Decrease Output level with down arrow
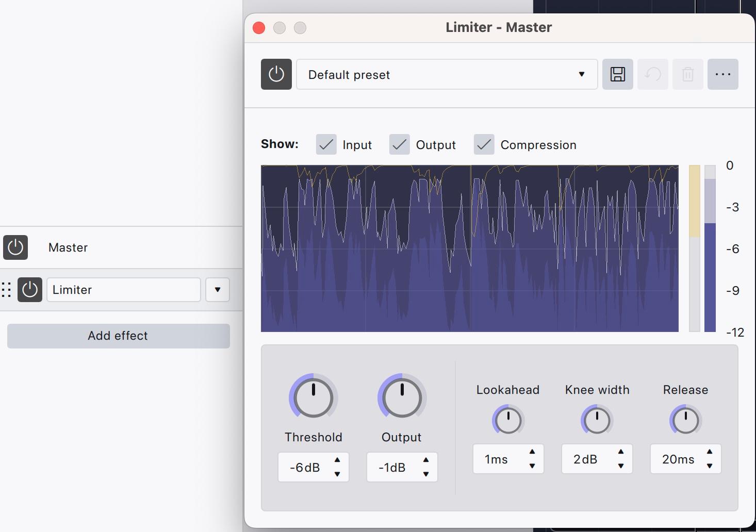Screen dimensions: 756x532 [x=426, y=474]
